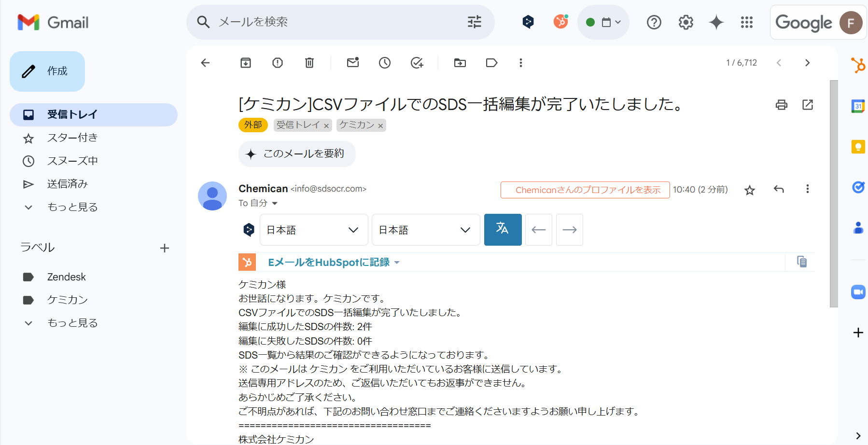This screenshot has width=868, height=445.
Task: Open 受信トレイ folder
Action: pos(94,114)
